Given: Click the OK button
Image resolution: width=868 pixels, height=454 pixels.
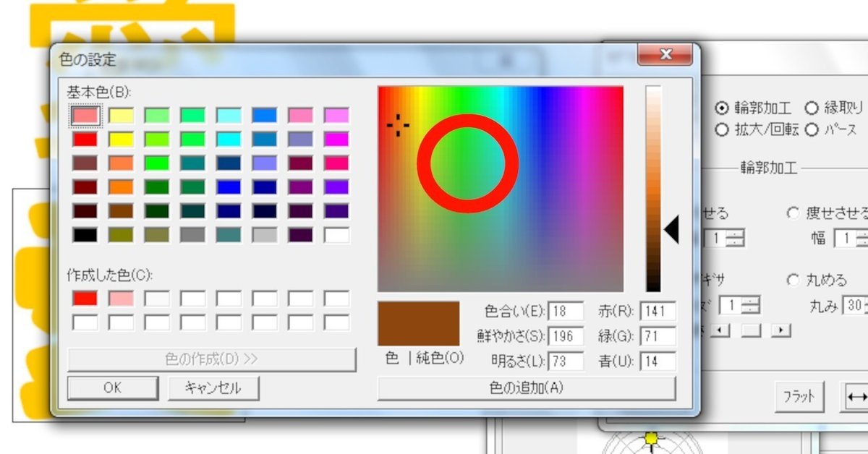Looking at the screenshot, I should click(x=113, y=387).
